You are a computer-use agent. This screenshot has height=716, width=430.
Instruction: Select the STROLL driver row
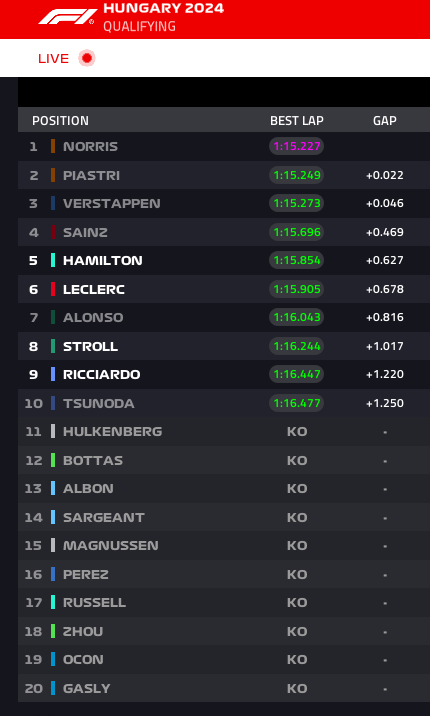coord(224,346)
